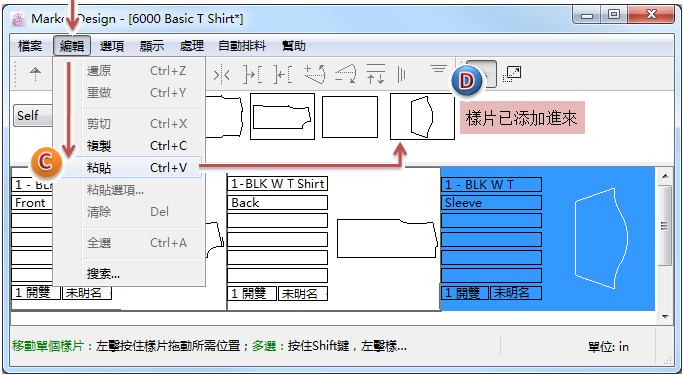Click the '1-BLK W T Shirt' name field
The height and width of the screenshot is (375, 684).
[x=277, y=184]
